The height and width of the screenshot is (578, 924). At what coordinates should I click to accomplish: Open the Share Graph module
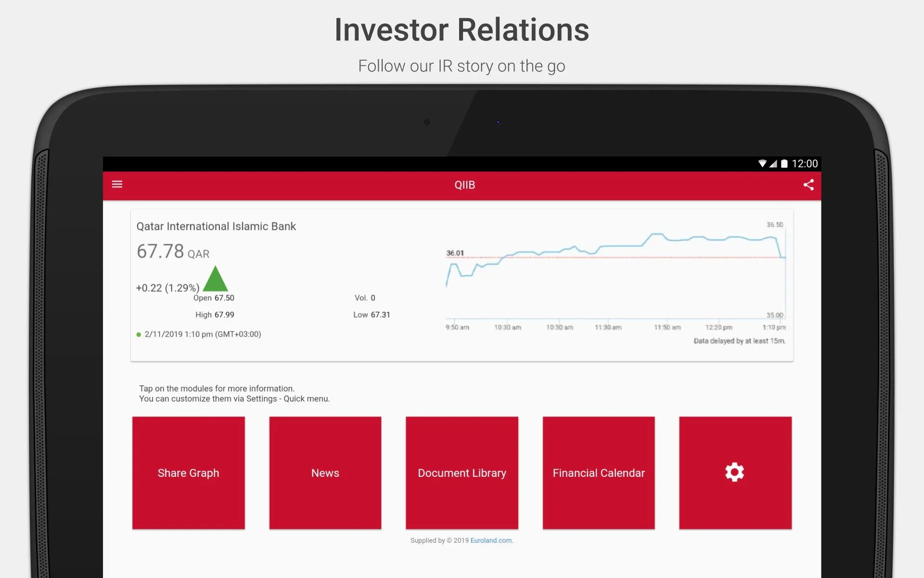click(188, 472)
